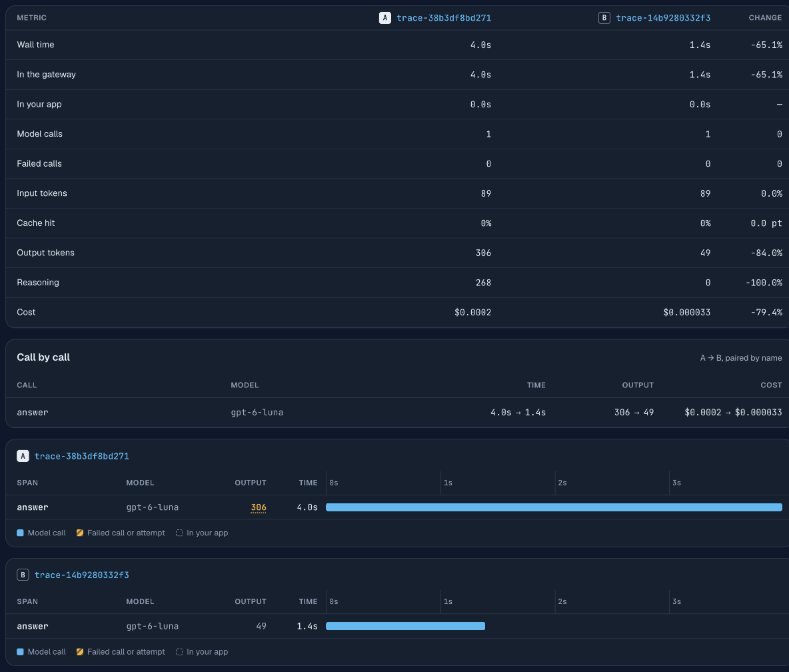Image resolution: width=789 pixels, height=672 pixels.
Task: Click the -84.0% output tokens change value
Action: [x=766, y=253]
